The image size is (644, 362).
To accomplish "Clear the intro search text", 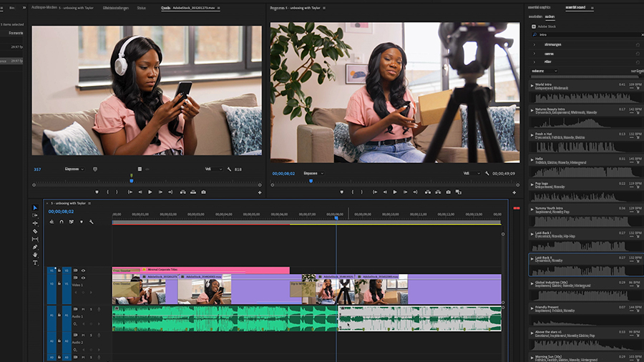I will click(x=643, y=35).
